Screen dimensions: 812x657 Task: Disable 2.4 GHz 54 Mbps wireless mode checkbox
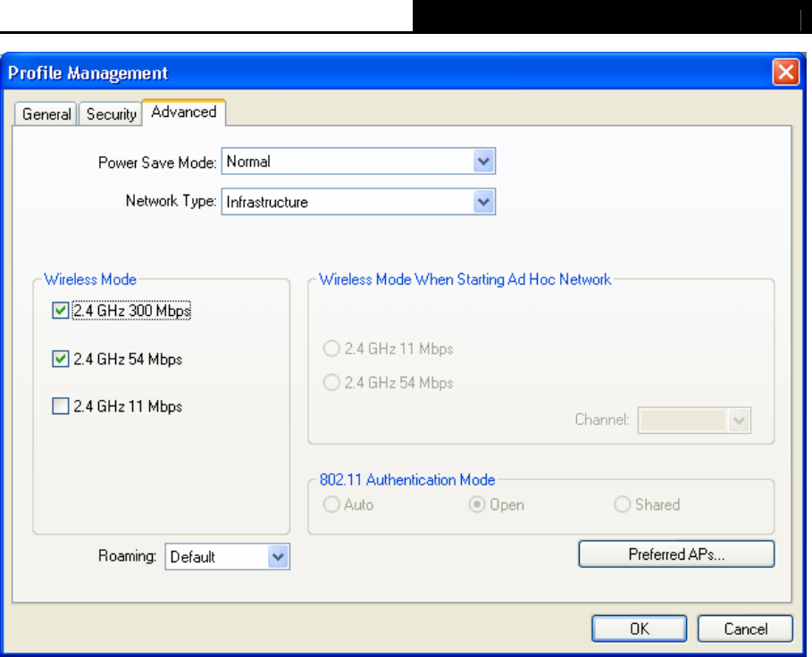pyautogui.click(x=61, y=359)
